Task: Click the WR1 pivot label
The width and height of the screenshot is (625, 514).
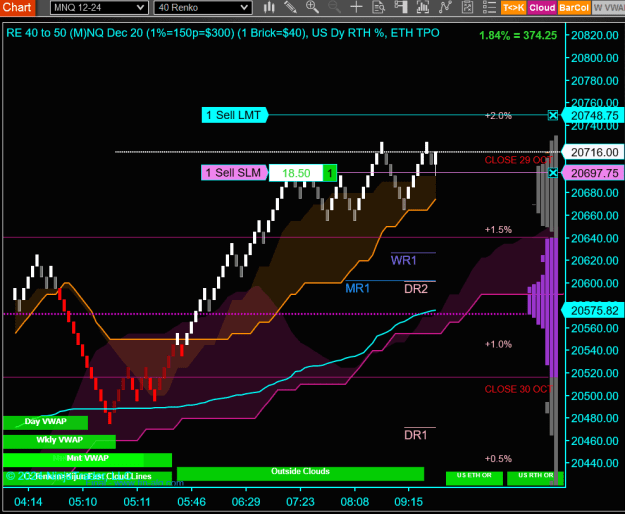Action: coord(403,261)
